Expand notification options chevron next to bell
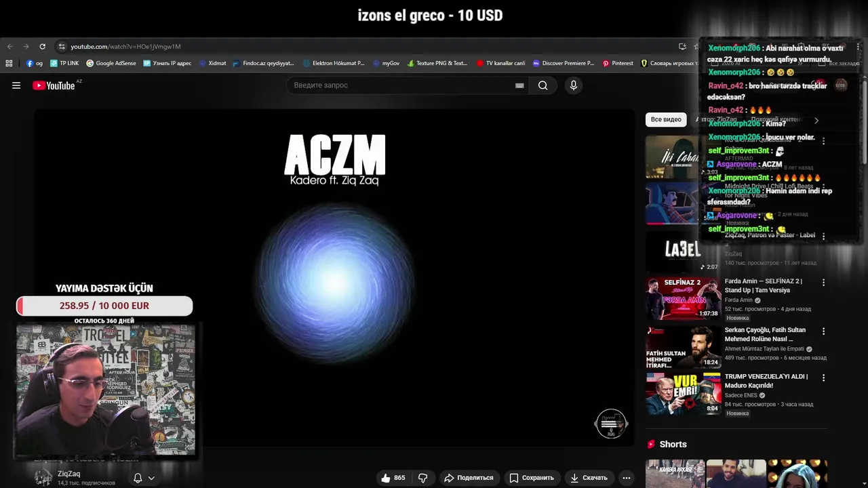This screenshot has width=868, height=488. (x=151, y=478)
